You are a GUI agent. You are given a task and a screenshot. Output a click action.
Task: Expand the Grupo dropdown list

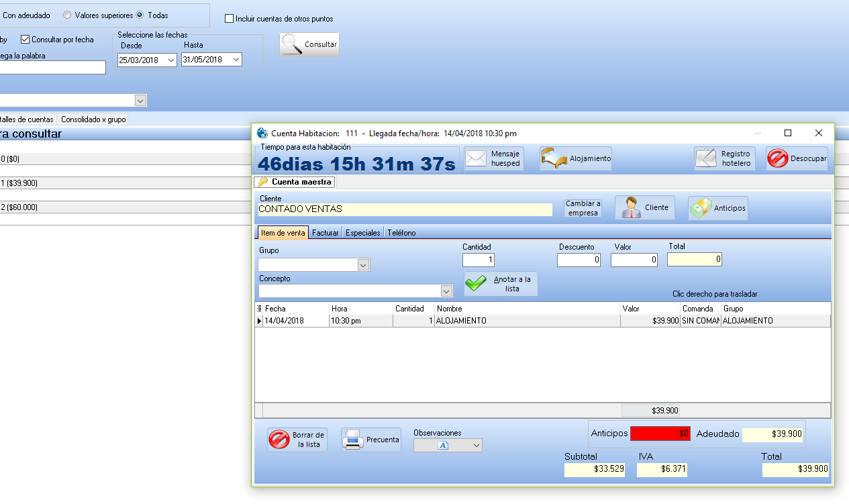click(363, 265)
